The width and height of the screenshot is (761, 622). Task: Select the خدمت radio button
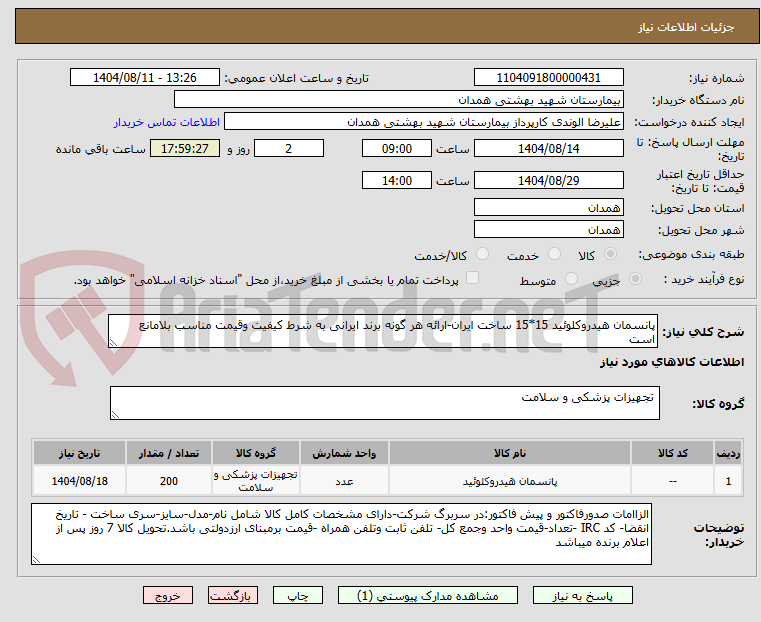(x=554, y=254)
